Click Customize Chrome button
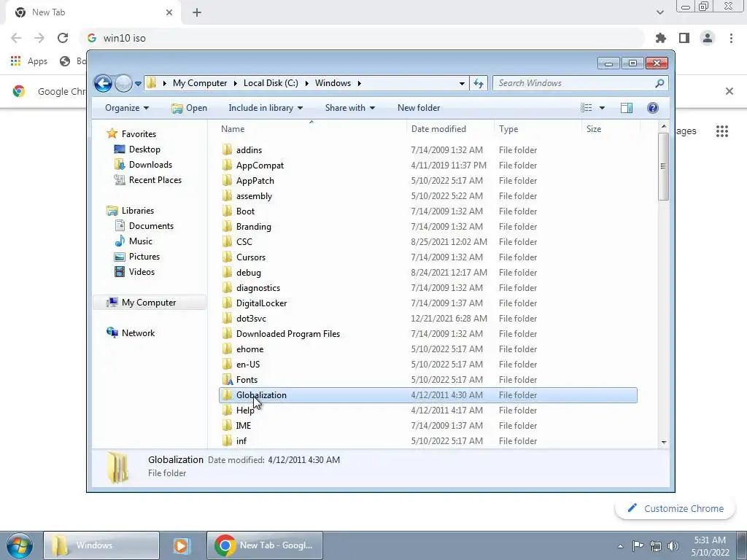 pyautogui.click(x=675, y=508)
